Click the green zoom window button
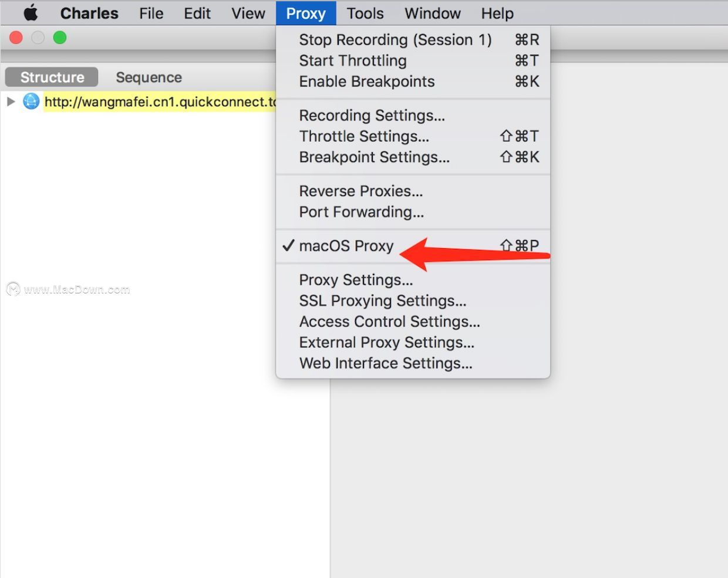728x578 pixels. click(60, 38)
